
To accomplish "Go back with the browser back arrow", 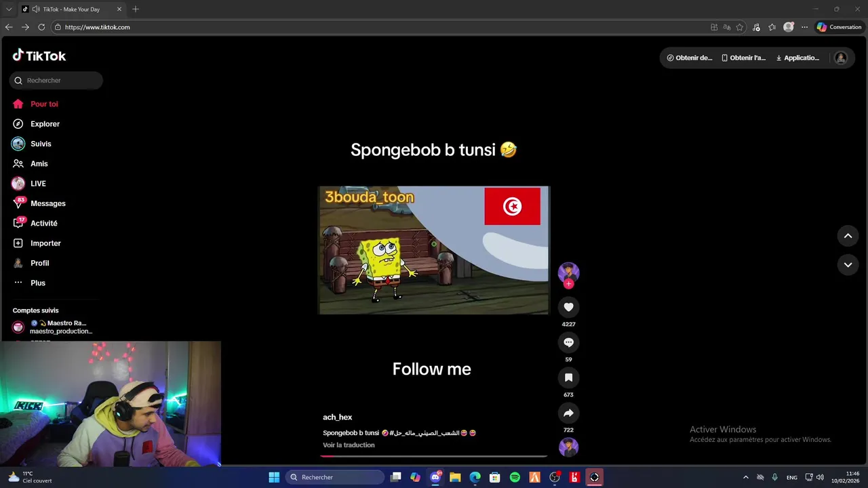I will (9, 27).
